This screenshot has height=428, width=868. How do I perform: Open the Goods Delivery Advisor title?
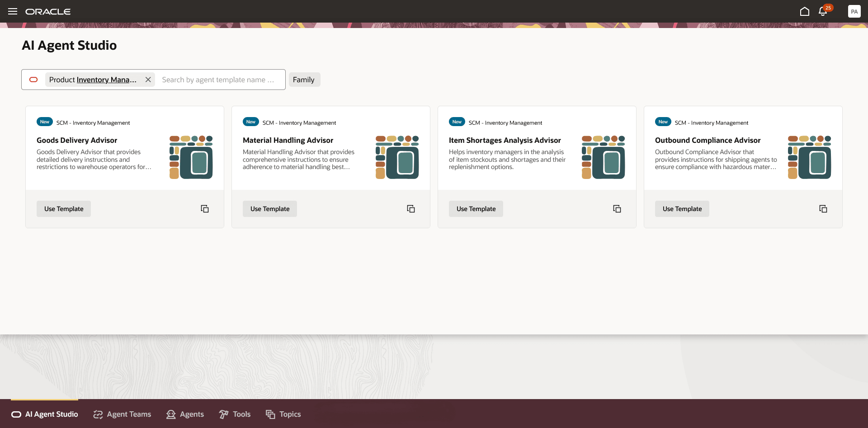77,140
